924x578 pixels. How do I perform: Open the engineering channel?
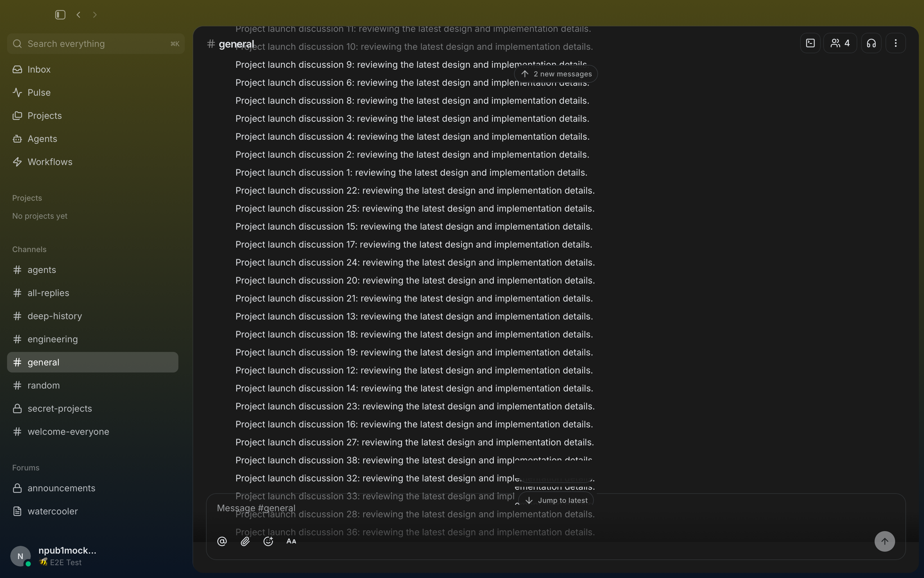click(92, 339)
